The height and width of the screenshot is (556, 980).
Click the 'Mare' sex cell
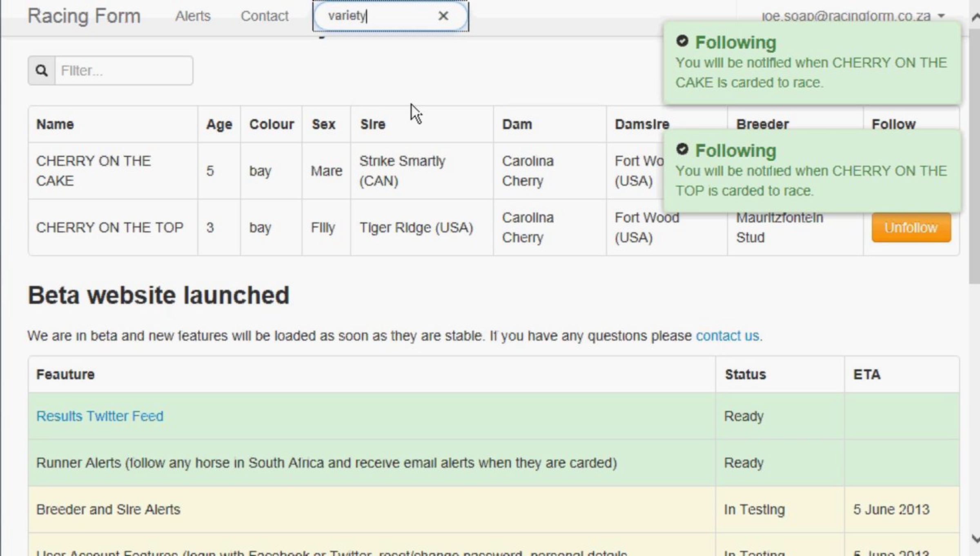[x=327, y=171]
